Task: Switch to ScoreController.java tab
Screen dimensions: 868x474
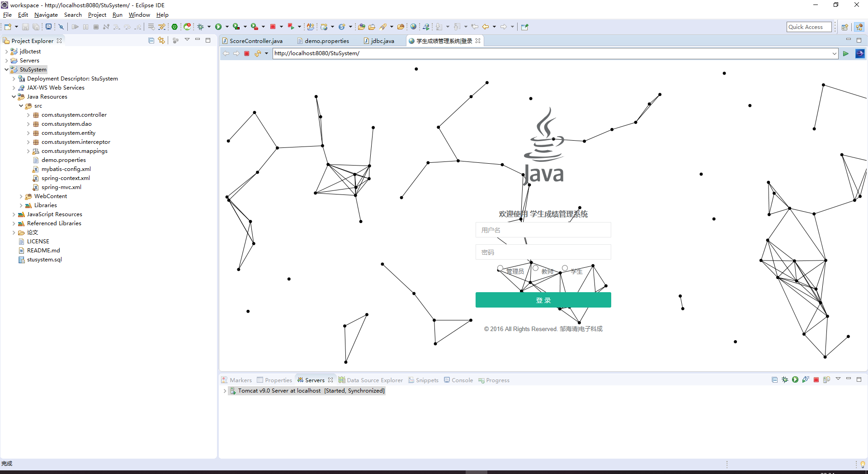Action: coord(252,41)
